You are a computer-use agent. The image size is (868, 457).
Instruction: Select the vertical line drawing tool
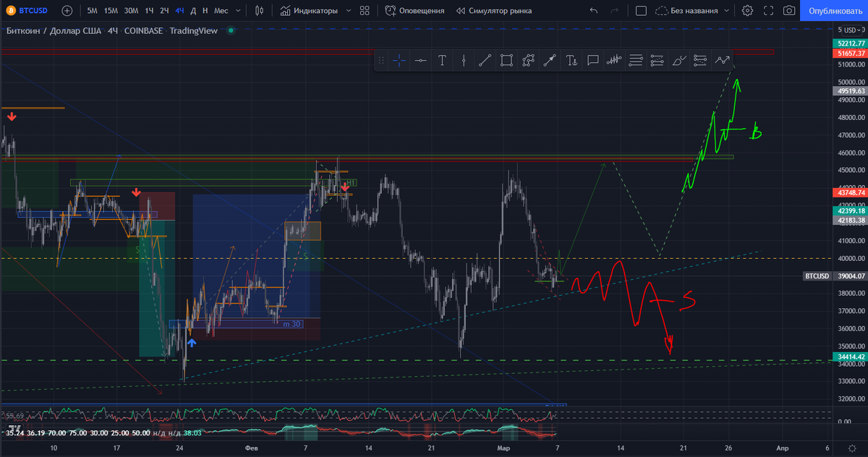tap(463, 60)
